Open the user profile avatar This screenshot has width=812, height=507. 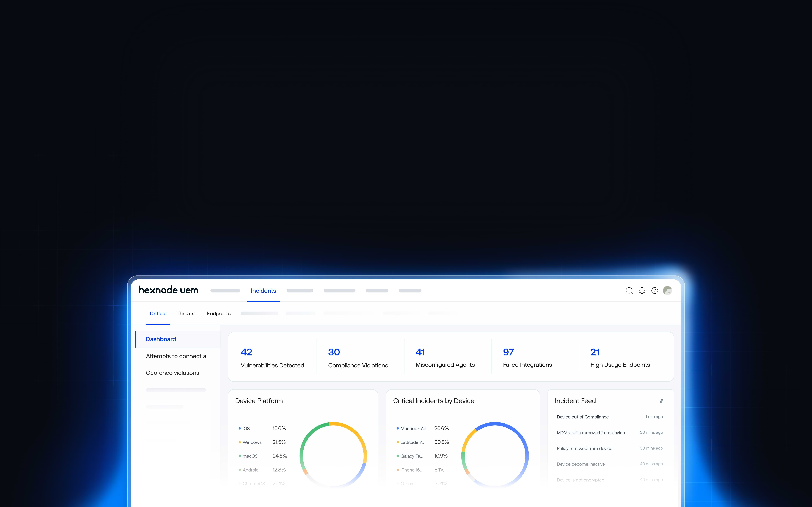[x=667, y=291]
